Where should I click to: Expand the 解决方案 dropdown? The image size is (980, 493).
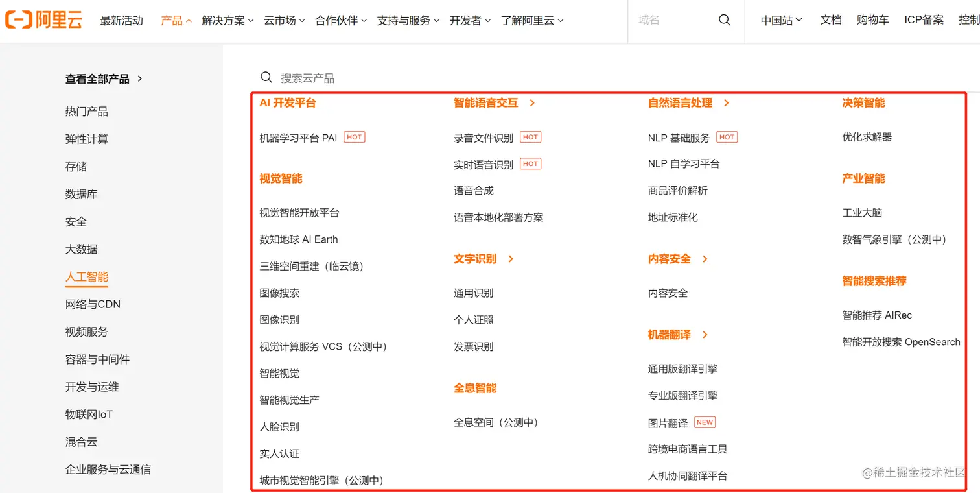227,21
